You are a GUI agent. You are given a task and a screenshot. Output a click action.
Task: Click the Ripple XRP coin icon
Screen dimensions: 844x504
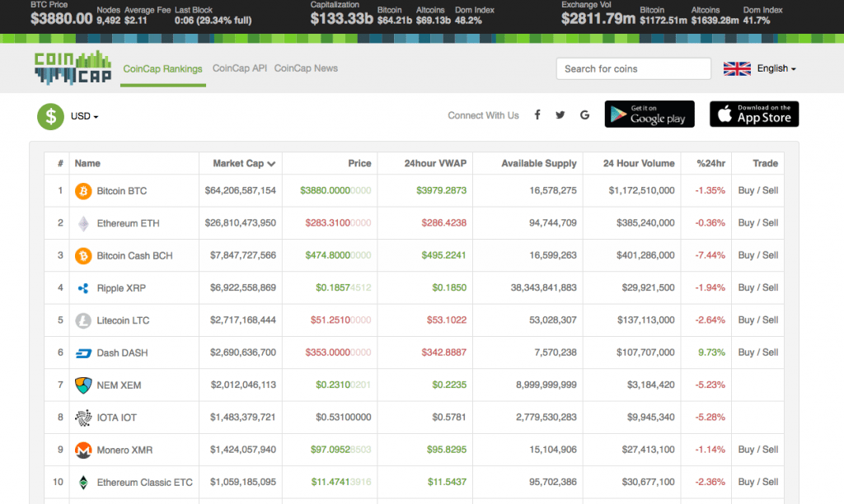[x=83, y=288]
